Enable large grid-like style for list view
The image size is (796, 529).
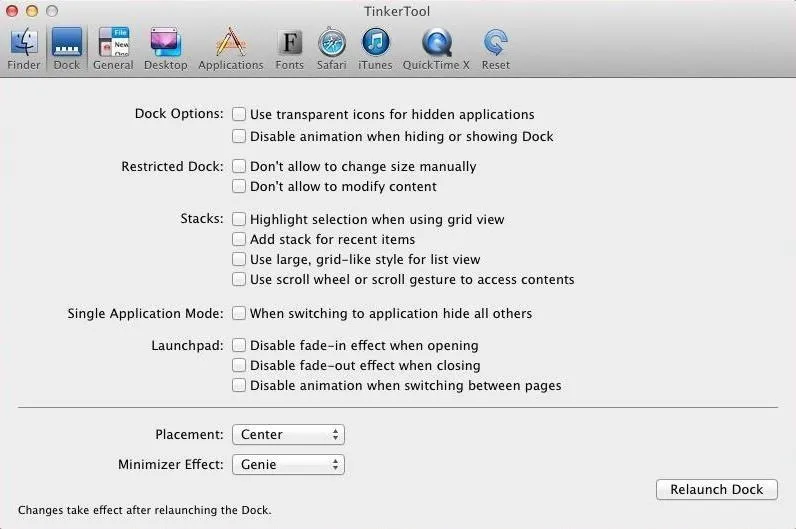[239, 259]
